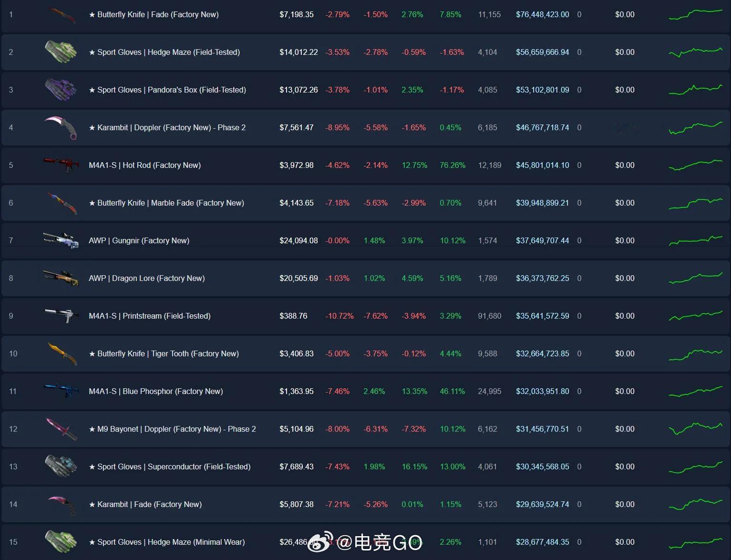Open Karambit | Fade (Factory New)

(145, 504)
